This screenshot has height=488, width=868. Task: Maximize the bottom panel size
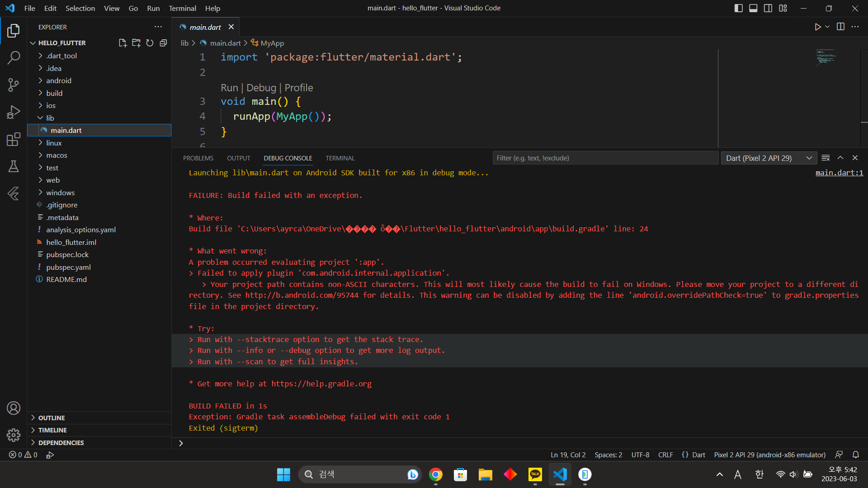(x=840, y=158)
